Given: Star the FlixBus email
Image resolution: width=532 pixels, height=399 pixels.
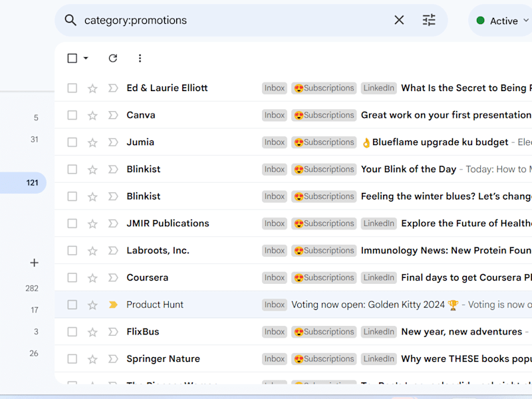Looking at the screenshot, I should point(92,332).
